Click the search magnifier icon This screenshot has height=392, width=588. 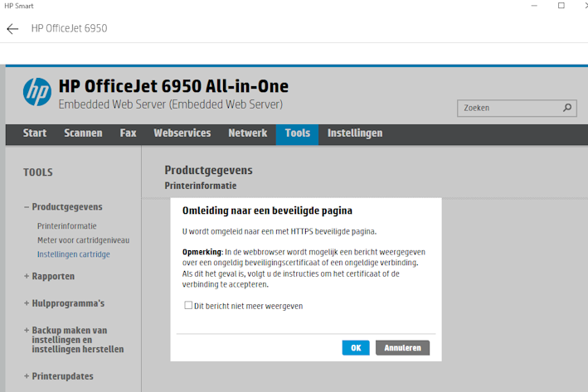[567, 108]
